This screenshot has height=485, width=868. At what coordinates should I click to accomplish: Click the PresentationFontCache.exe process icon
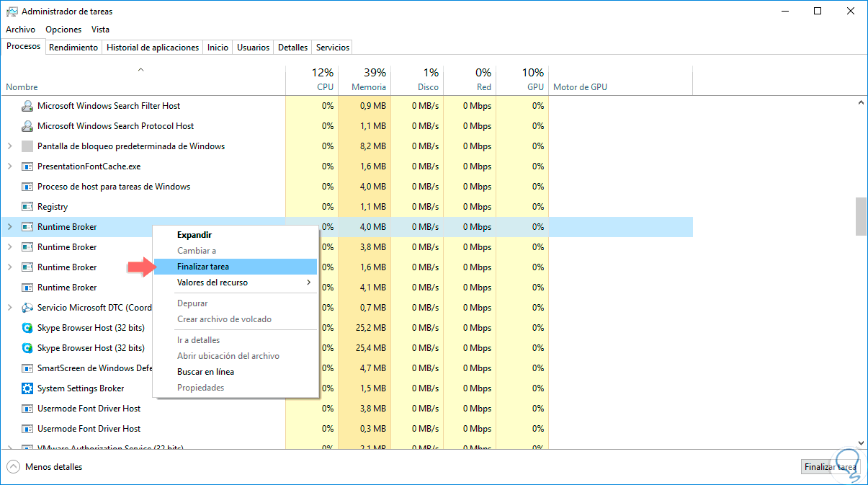(27, 166)
